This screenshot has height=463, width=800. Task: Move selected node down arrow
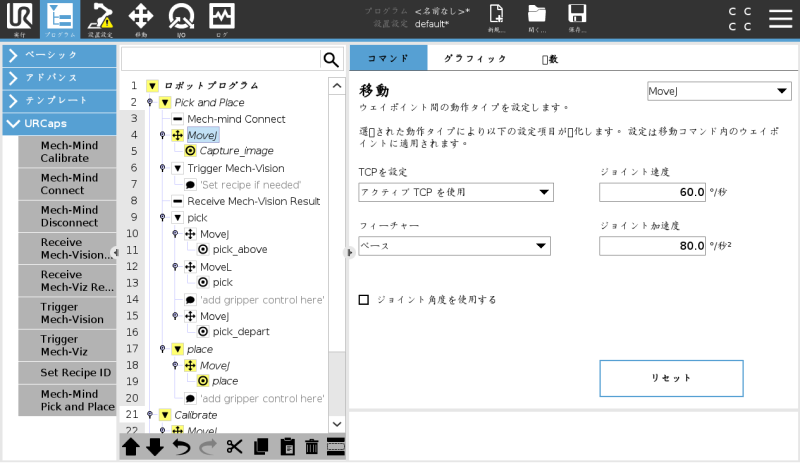(155, 447)
